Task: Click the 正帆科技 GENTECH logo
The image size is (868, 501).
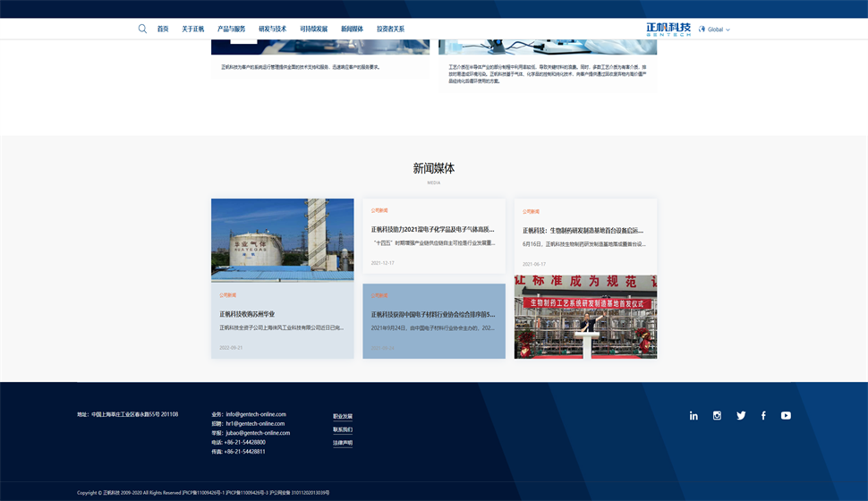Action: click(x=668, y=29)
